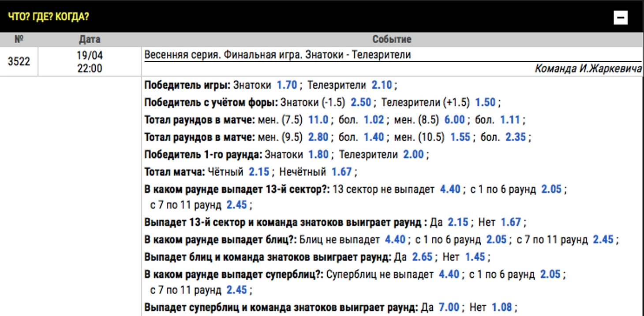The image size is (644, 316).
Task: Click the Событие column header
Action: (x=392, y=39)
